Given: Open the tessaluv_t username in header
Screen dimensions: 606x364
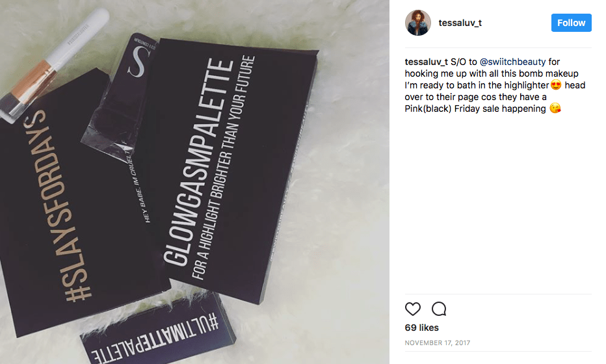Looking at the screenshot, I should pyautogui.click(x=460, y=23).
